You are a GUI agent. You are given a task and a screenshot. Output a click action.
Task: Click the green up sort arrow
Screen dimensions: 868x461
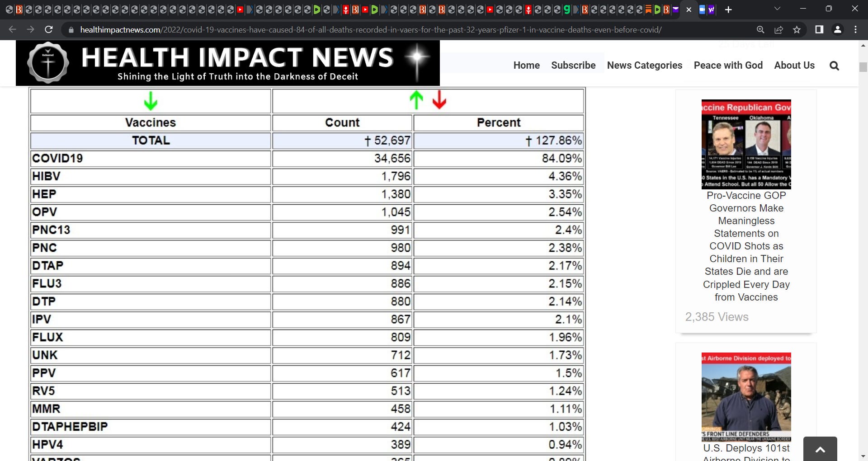416,100
